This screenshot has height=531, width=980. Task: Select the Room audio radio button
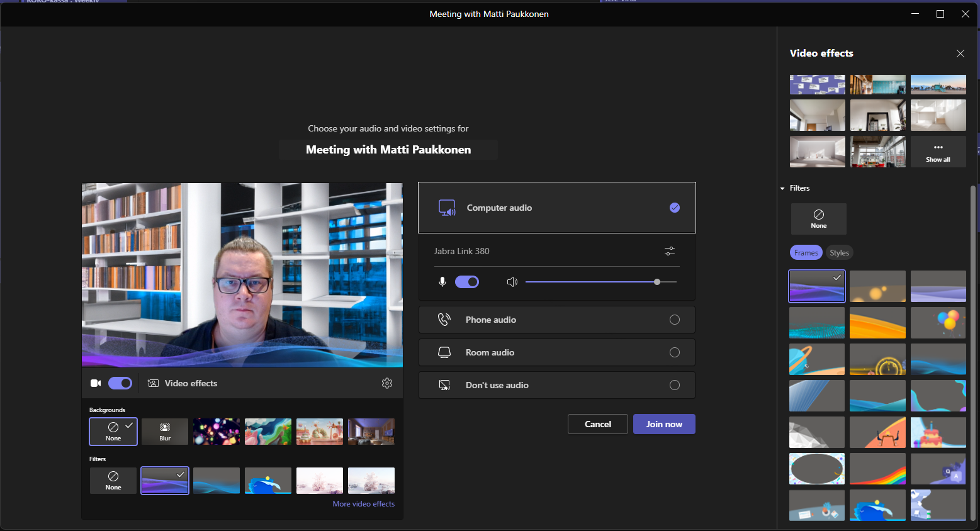point(674,352)
